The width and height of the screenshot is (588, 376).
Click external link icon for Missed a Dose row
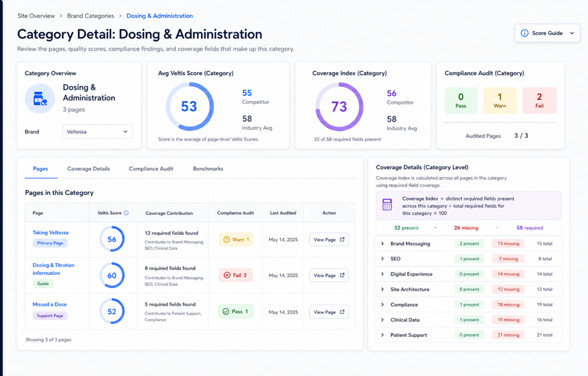click(342, 312)
